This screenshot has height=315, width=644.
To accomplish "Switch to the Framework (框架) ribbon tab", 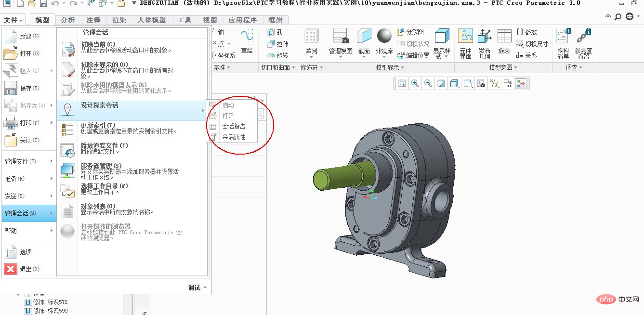I will (x=276, y=20).
